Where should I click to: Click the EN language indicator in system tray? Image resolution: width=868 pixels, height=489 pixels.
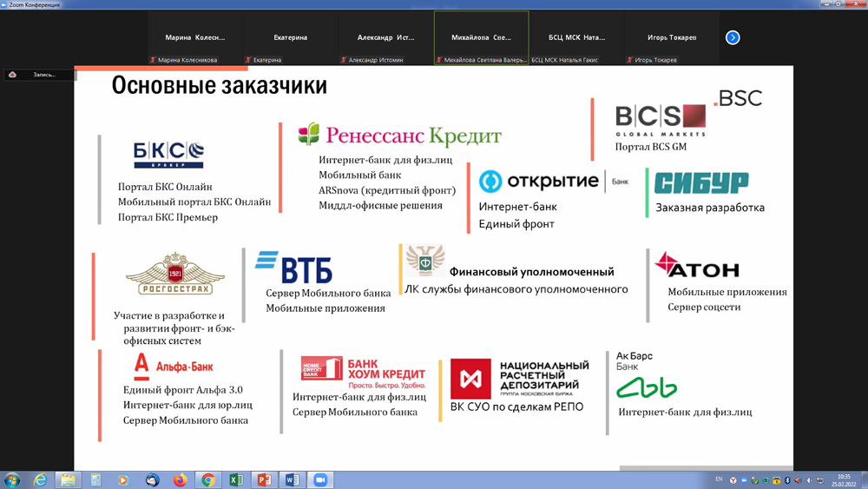click(719, 479)
